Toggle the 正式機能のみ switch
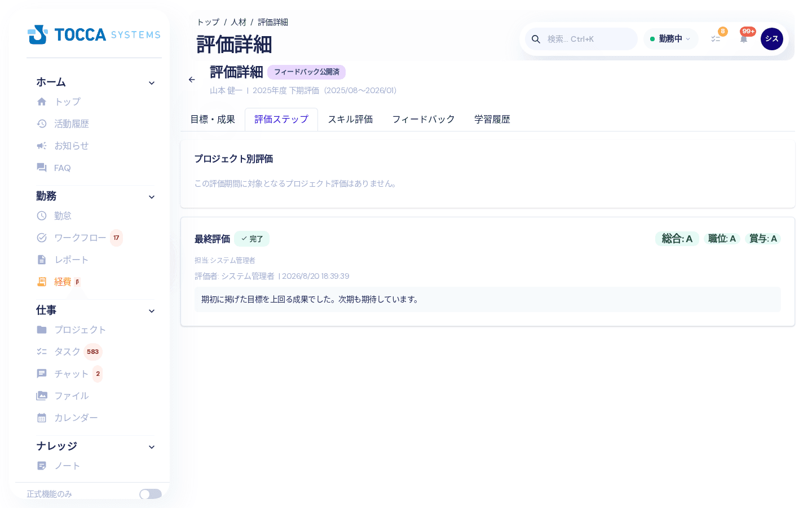This screenshot has height=508, width=812. point(151,494)
